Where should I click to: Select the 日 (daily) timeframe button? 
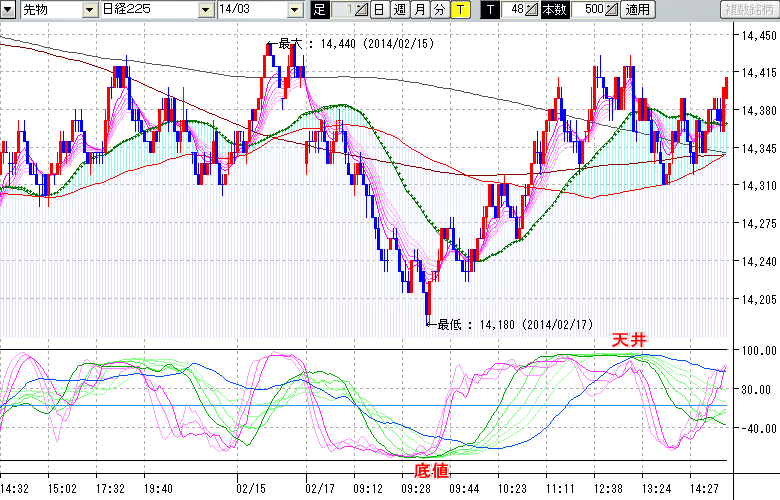point(379,10)
